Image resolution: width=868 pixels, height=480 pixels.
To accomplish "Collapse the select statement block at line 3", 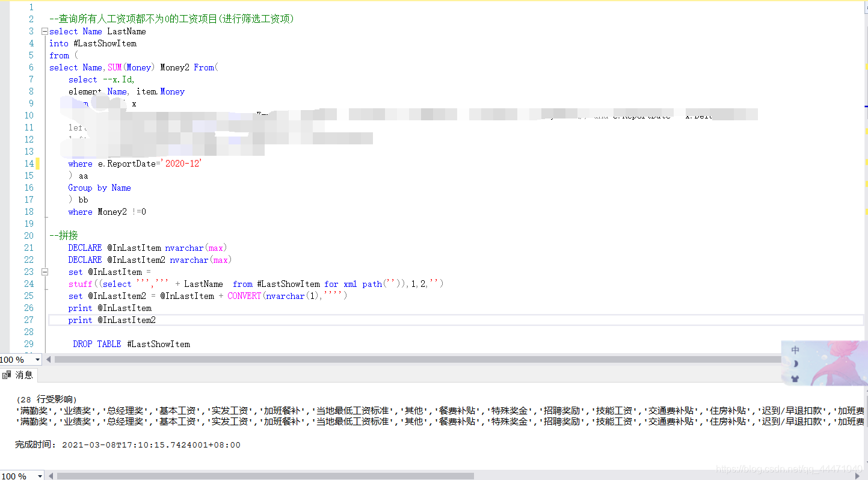I will click(45, 31).
